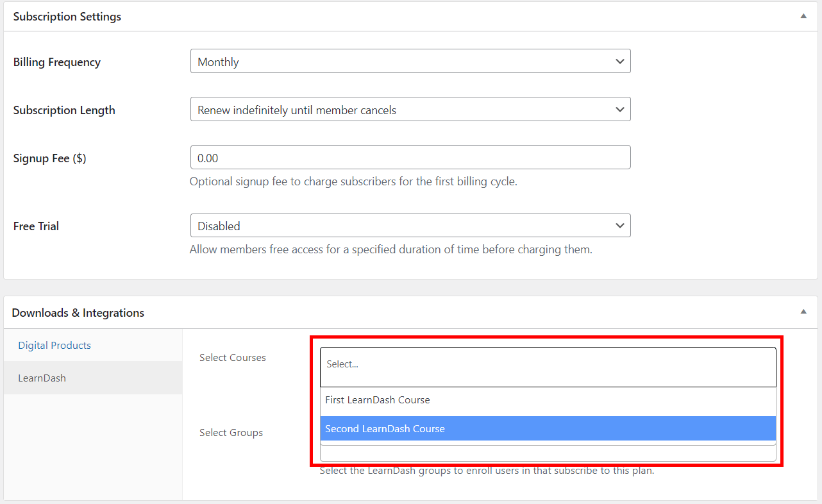Collapse the Subscription Settings panel
The width and height of the screenshot is (822, 504).
point(803,16)
